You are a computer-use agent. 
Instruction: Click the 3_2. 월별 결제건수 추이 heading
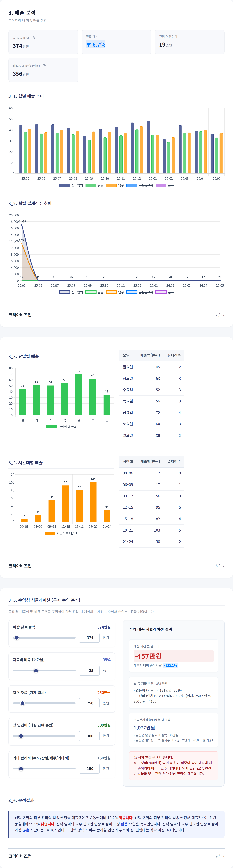click(x=30, y=203)
